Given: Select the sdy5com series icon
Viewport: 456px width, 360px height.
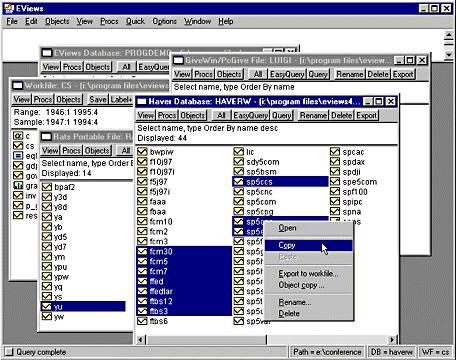Looking at the screenshot, I should [239, 162].
